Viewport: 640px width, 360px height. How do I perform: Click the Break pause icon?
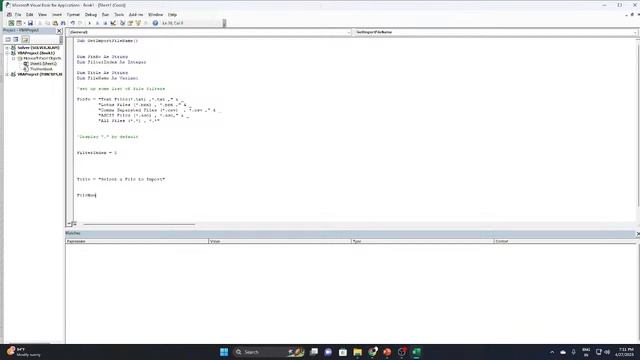coord(97,23)
